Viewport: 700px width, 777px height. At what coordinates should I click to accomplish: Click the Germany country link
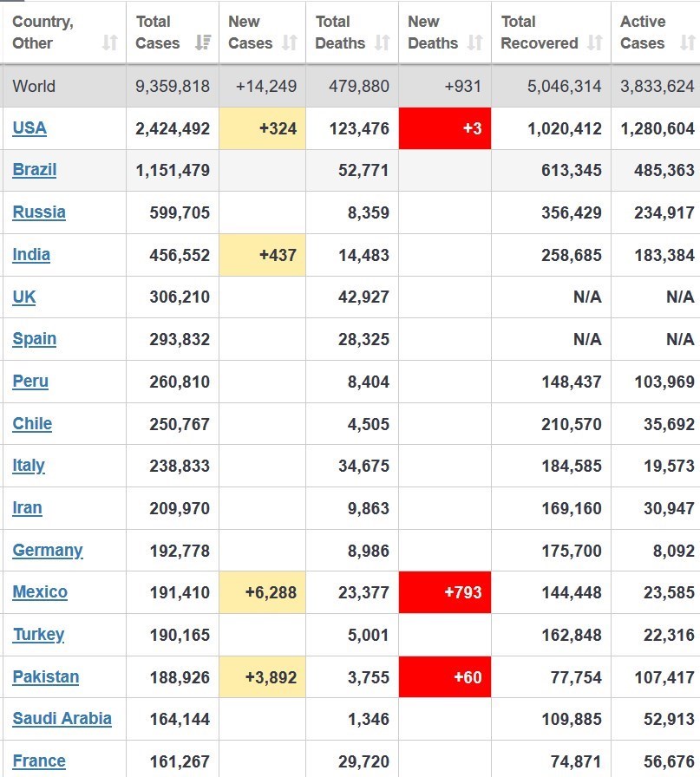(x=48, y=551)
